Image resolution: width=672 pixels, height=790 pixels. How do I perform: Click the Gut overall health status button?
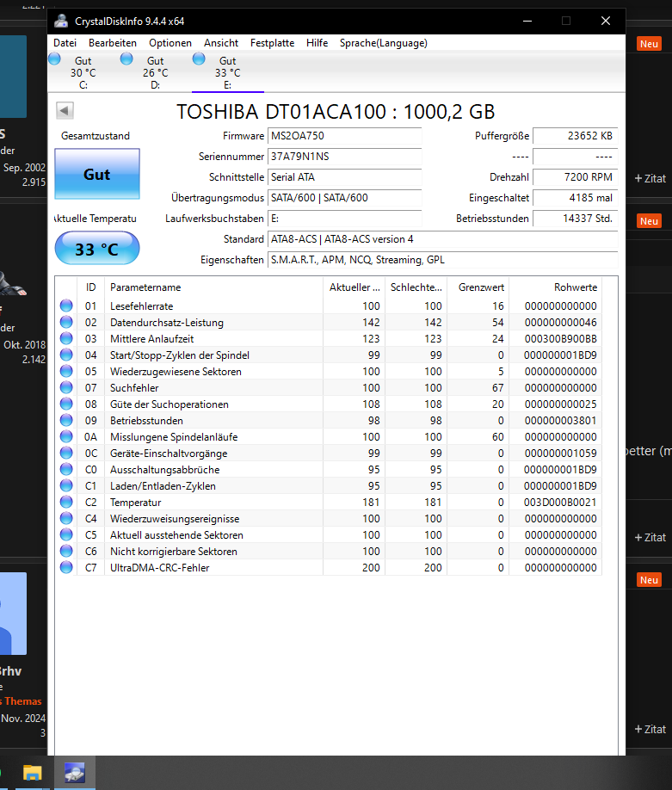[97, 174]
